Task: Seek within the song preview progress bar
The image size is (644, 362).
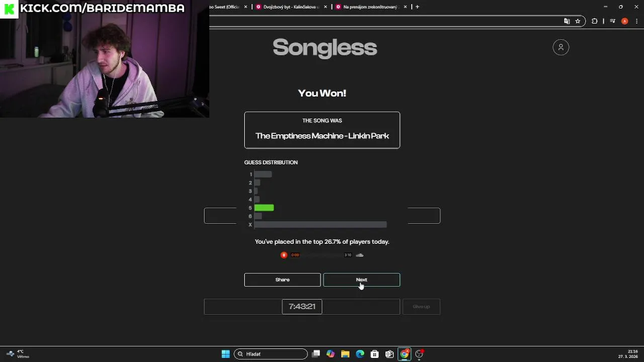Action: coord(322,255)
